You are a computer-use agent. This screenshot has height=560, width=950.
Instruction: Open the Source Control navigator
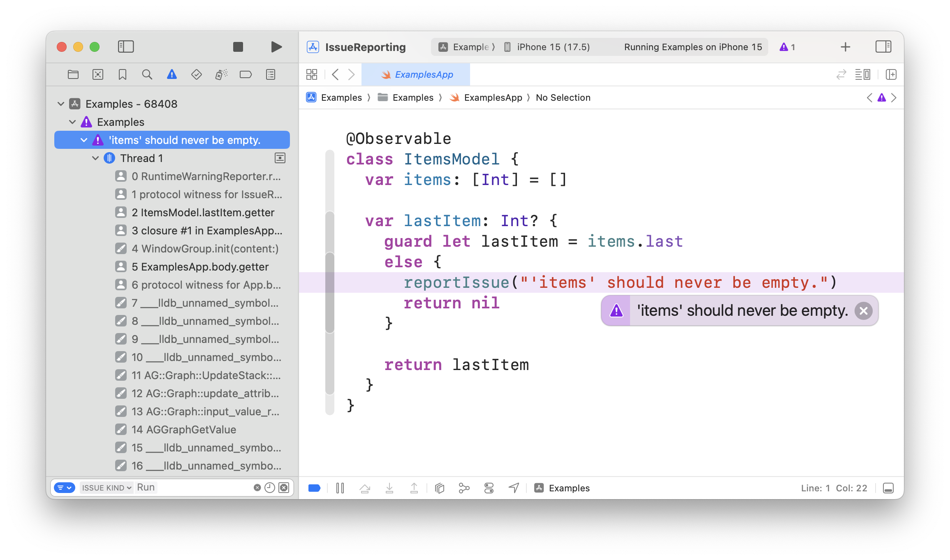pyautogui.click(x=97, y=74)
